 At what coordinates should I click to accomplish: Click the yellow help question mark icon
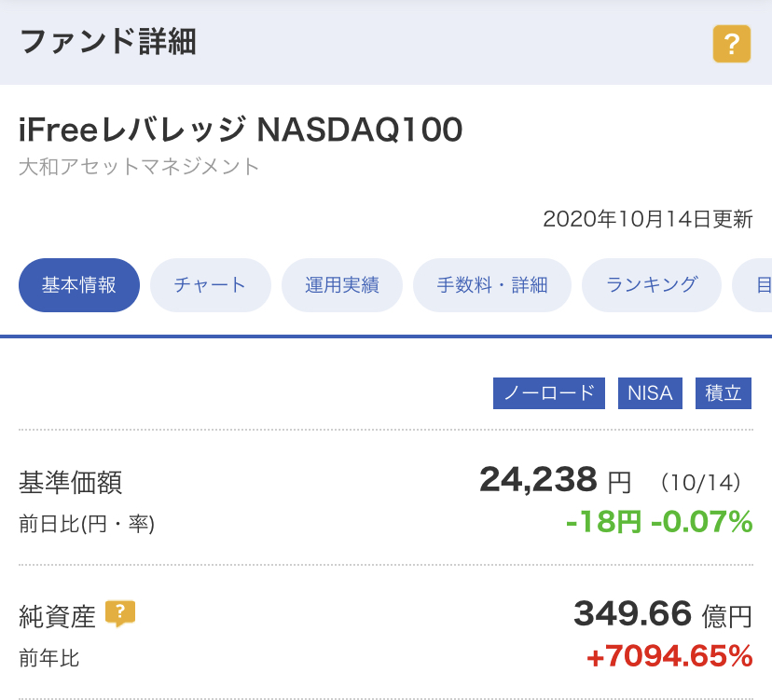coord(732,44)
